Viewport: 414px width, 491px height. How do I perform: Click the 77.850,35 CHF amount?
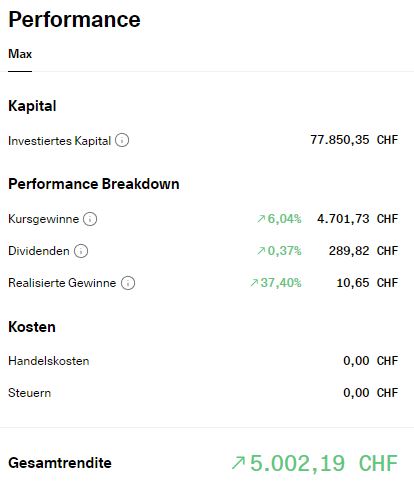[x=354, y=140]
